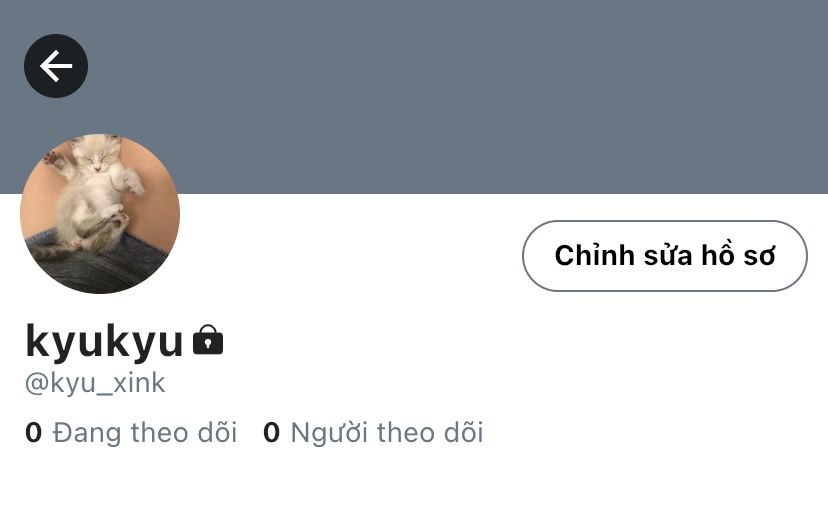The width and height of the screenshot is (828, 510).
Task: Click the 'hồ sơ' text in edit button
Action: point(738,255)
